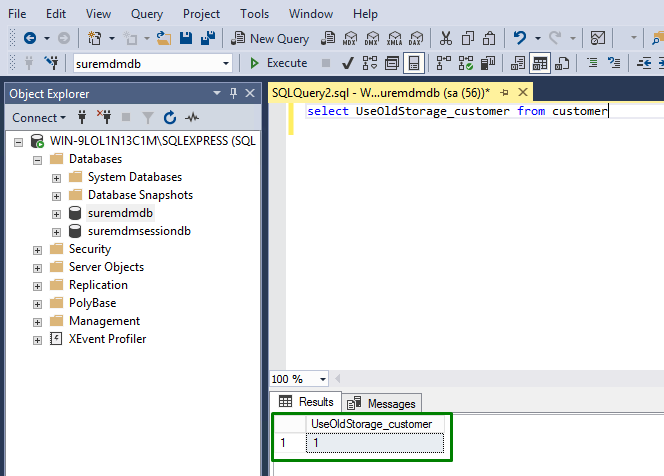Expand the Security folder
Image resolution: width=664 pixels, height=476 pixels.
click(37, 250)
